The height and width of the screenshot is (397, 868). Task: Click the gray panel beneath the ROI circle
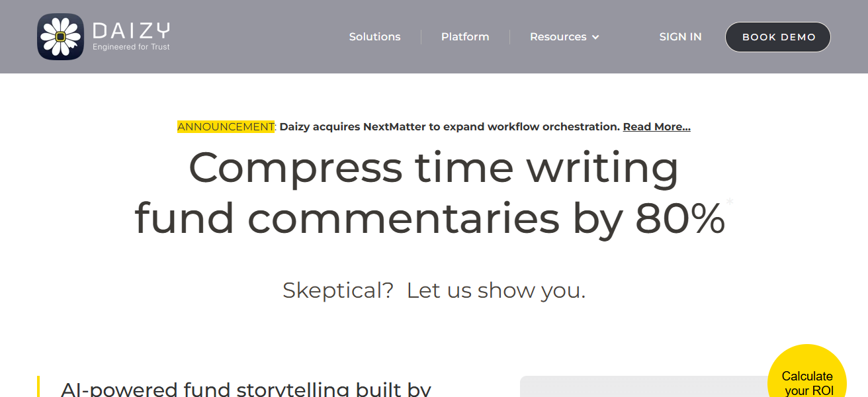coord(635,388)
